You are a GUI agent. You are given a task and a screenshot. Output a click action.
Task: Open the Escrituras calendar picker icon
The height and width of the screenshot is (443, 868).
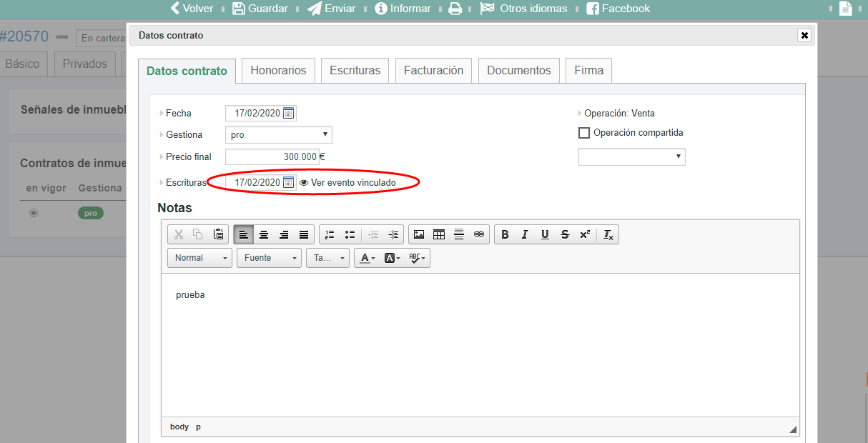point(288,183)
